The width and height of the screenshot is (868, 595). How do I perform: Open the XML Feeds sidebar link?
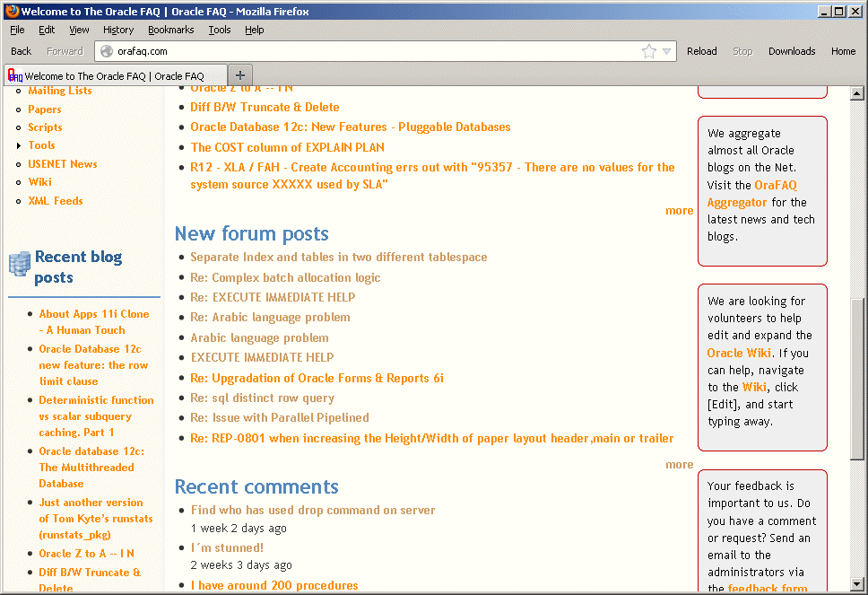pyautogui.click(x=56, y=200)
